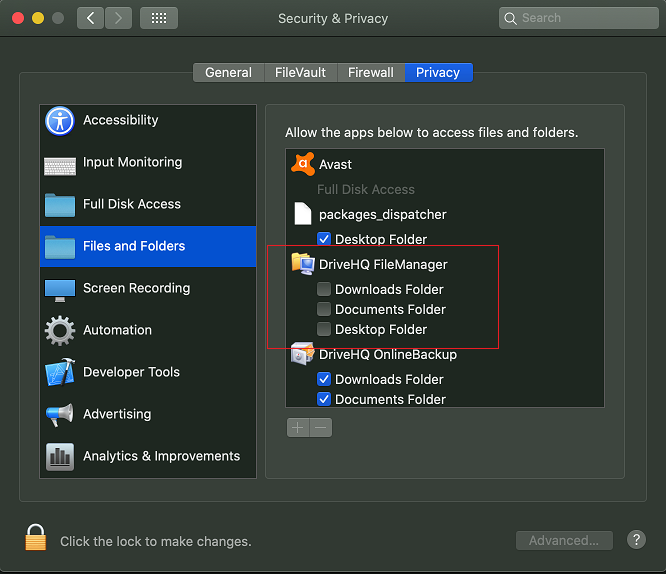Click the packages_dispatcher name
Screen dimensions: 666x574
click(383, 215)
